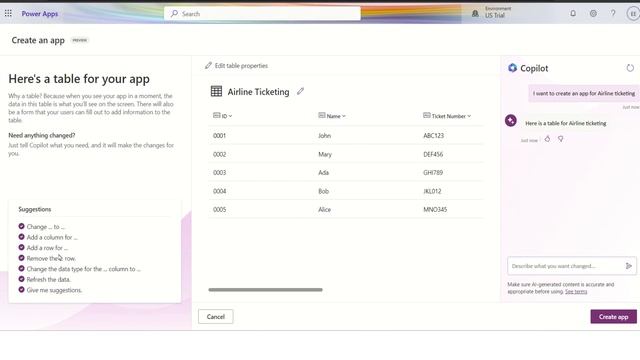
Task: Select ticket number JKL012
Action: click(x=432, y=191)
